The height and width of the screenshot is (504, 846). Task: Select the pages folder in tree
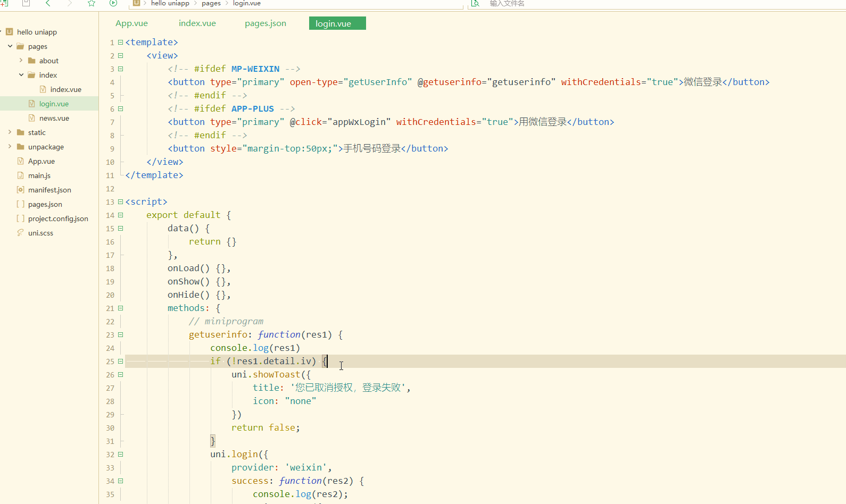(38, 46)
